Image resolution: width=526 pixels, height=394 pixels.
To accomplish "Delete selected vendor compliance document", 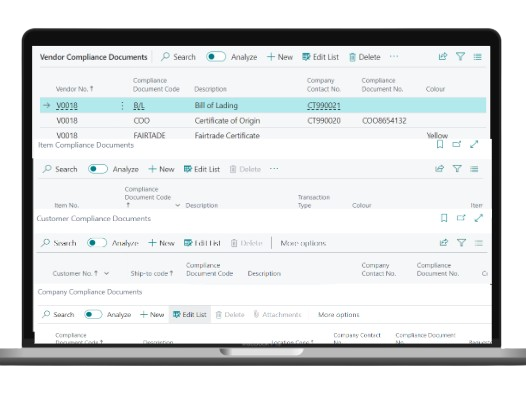I will point(365,57).
